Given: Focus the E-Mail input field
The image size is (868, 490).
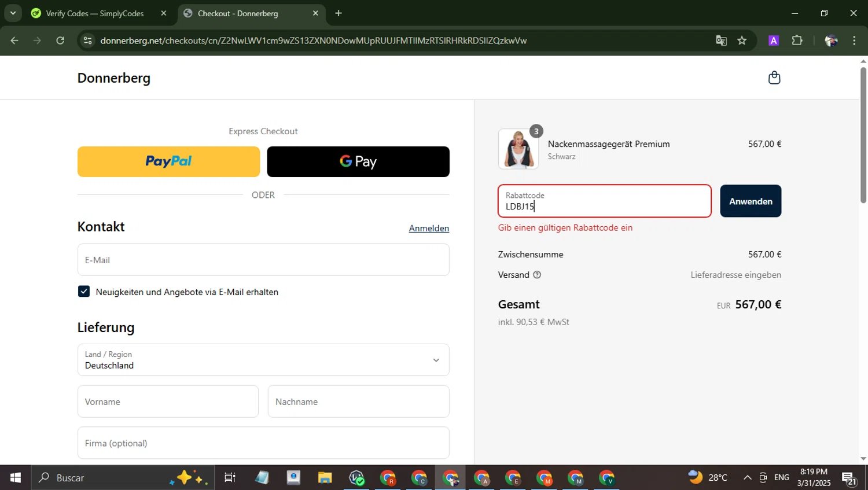Looking at the screenshot, I should click(x=263, y=260).
